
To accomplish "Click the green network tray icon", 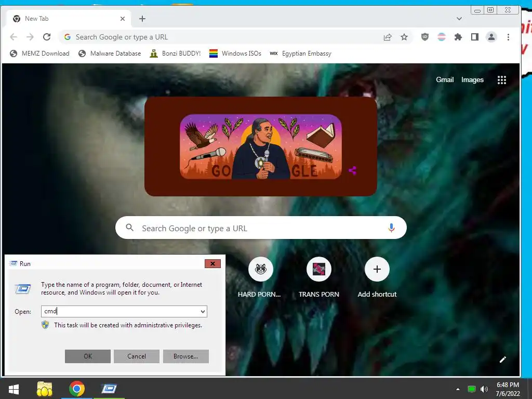I will click(472, 389).
